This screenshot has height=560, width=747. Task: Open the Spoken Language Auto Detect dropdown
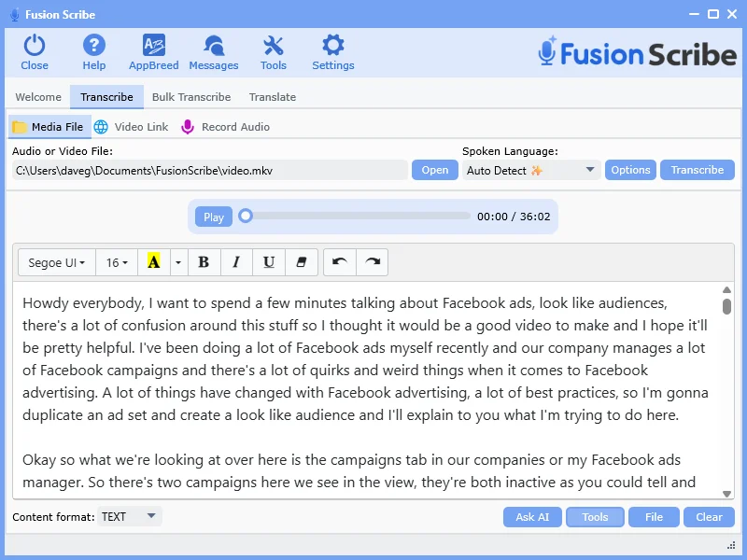(x=531, y=170)
